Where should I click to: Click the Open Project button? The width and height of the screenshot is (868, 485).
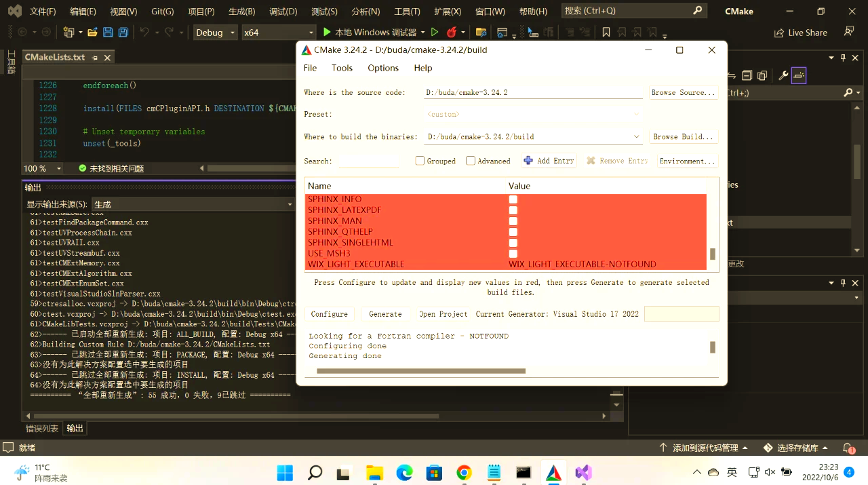click(443, 314)
